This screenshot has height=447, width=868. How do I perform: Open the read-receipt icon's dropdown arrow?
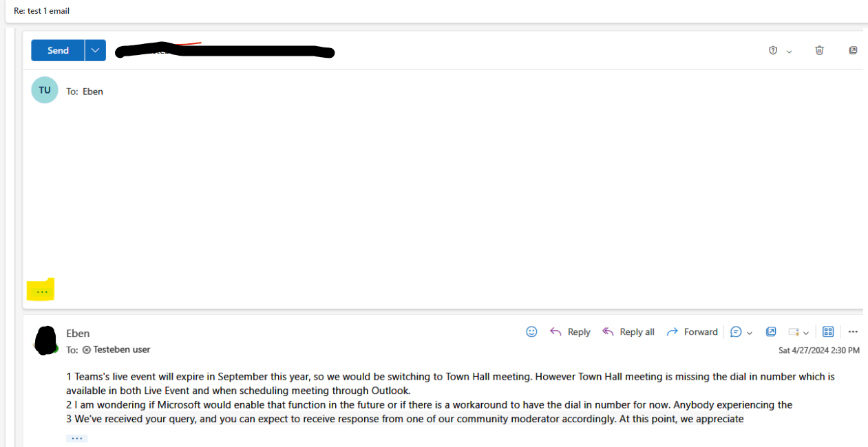pyautogui.click(x=805, y=332)
